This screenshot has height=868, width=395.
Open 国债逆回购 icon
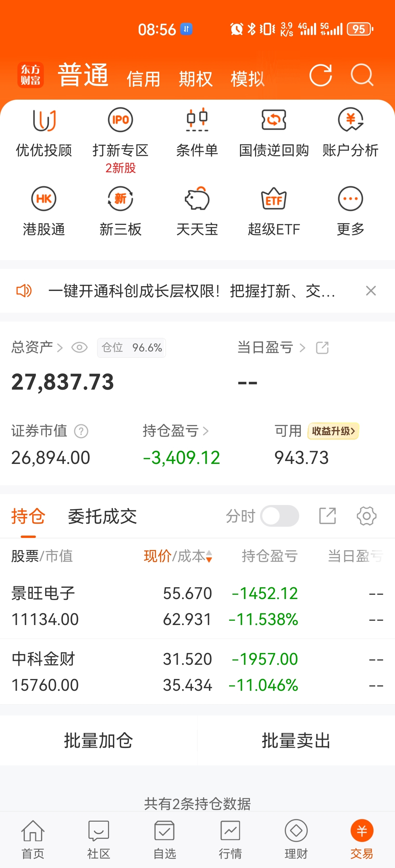click(274, 120)
